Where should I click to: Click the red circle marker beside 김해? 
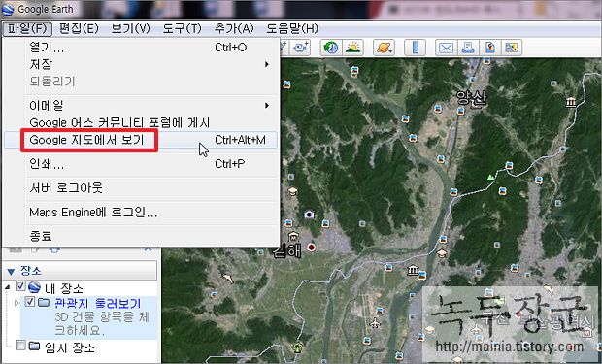pos(311,248)
